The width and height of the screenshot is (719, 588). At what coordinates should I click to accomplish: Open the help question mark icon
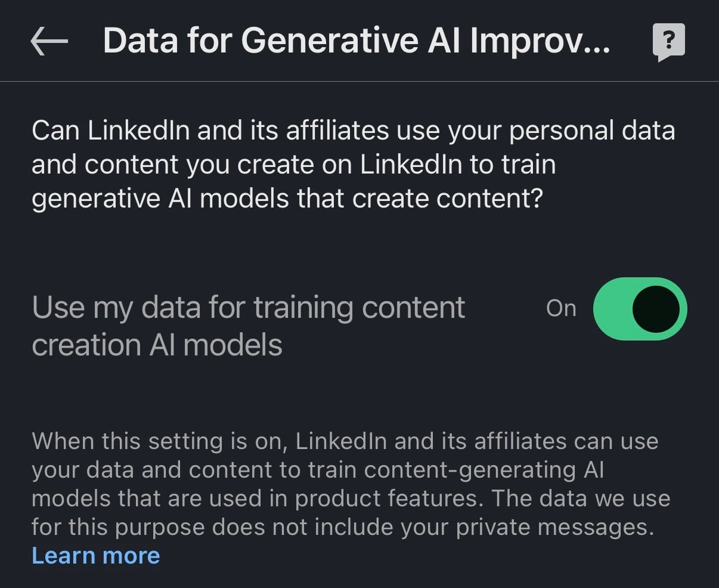(x=669, y=42)
